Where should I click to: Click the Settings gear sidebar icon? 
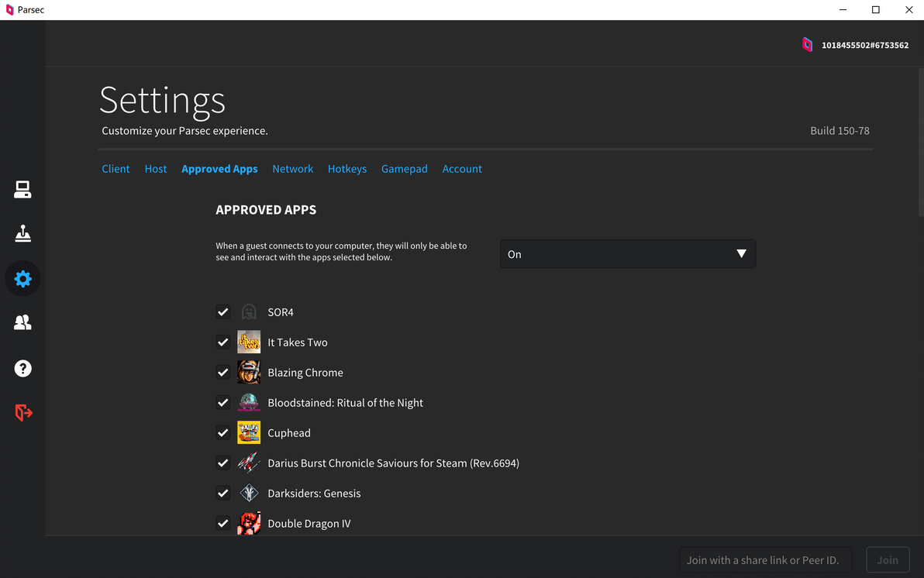[x=22, y=279]
